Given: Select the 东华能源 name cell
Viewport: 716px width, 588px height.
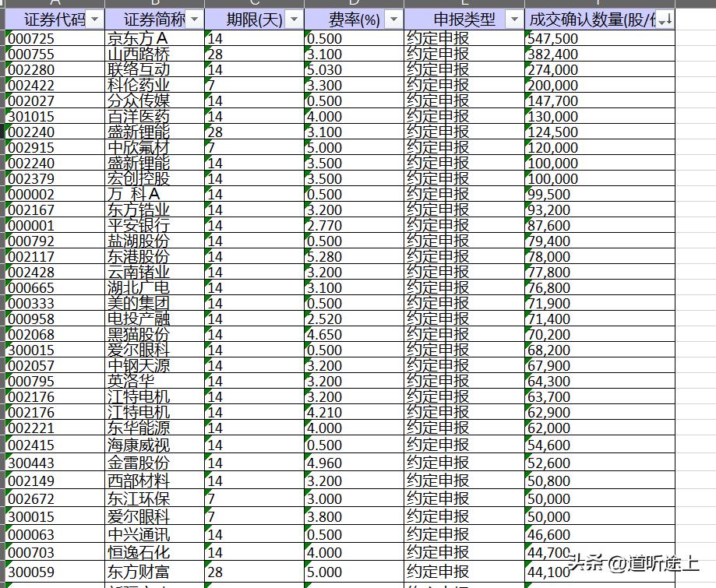Looking at the screenshot, I should coord(154,428).
